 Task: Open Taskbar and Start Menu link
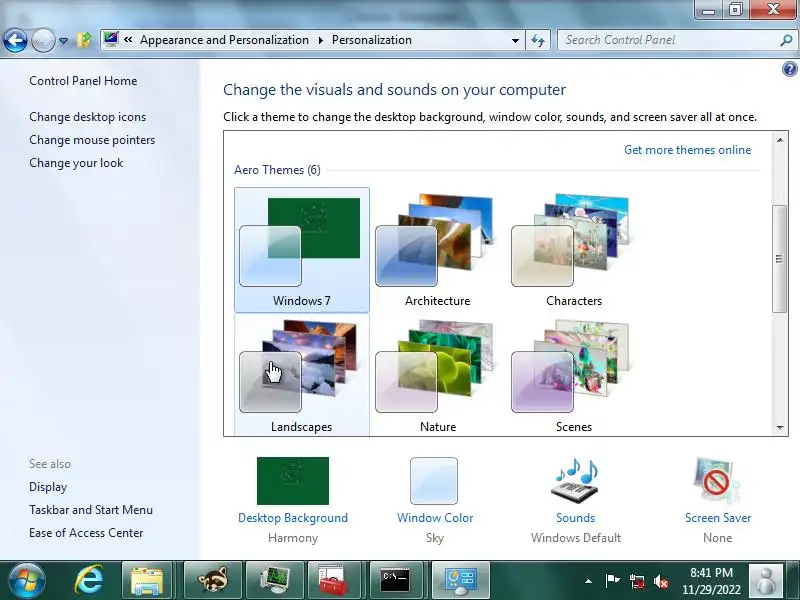[x=91, y=510]
